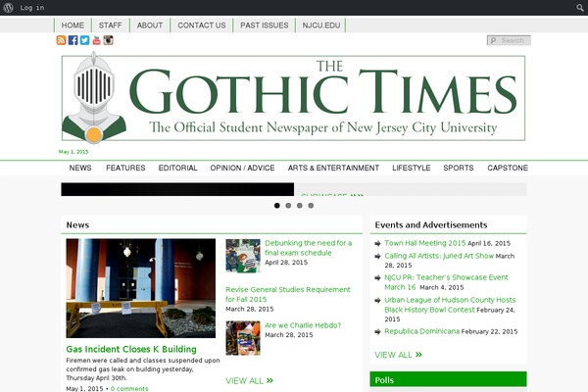Open the K Building photo thumbnail
The width and height of the screenshot is (588, 392).
tap(141, 288)
